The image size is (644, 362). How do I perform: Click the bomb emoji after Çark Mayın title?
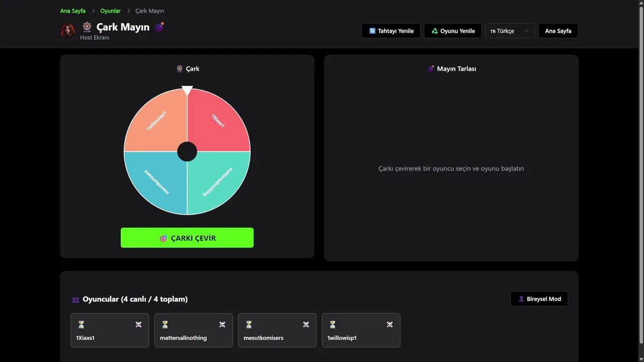coord(159,27)
